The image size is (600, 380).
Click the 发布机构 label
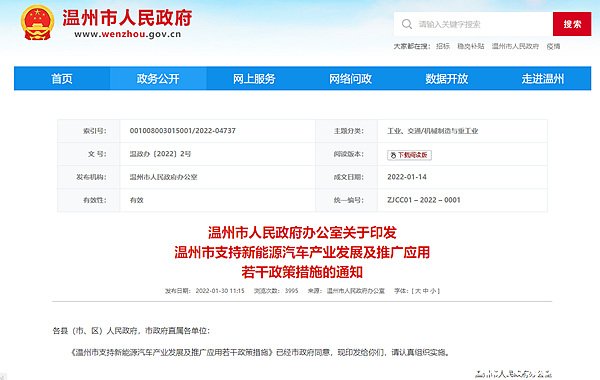(x=91, y=177)
